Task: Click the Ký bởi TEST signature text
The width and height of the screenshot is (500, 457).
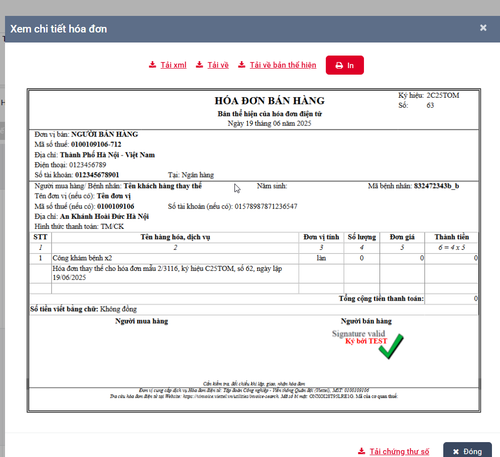Action: point(366,341)
